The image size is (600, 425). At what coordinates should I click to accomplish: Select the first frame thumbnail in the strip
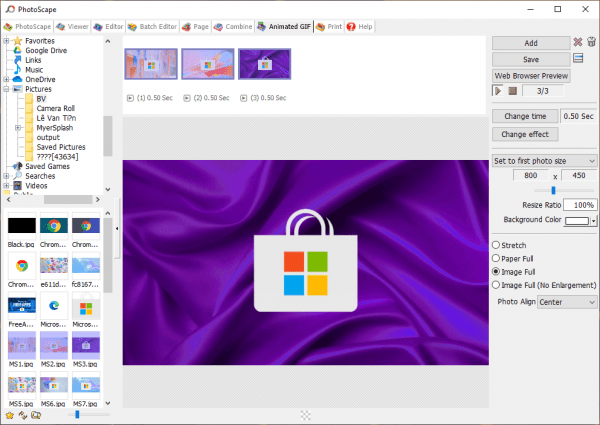pos(151,64)
